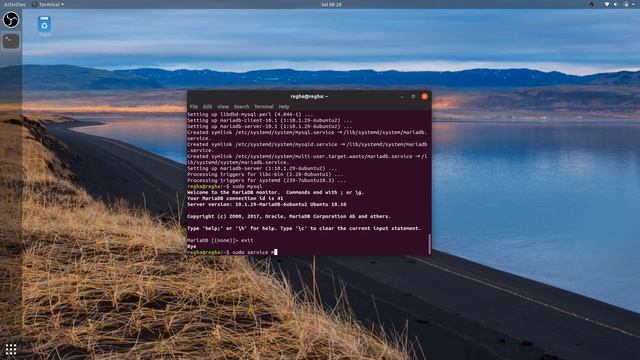Click the 'Type help;' hint line
The height and width of the screenshot is (360, 640).
(x=304, y=228)
